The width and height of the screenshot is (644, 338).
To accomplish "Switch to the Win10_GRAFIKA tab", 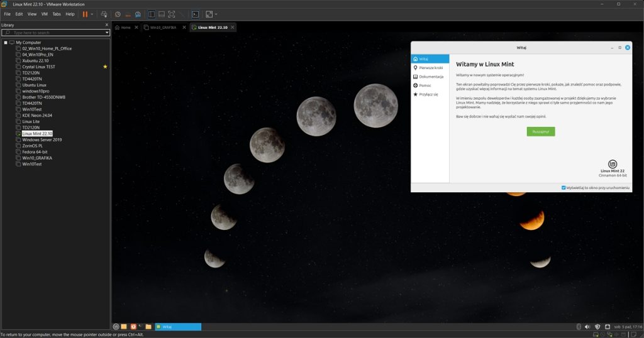I will tap(162, 28).
